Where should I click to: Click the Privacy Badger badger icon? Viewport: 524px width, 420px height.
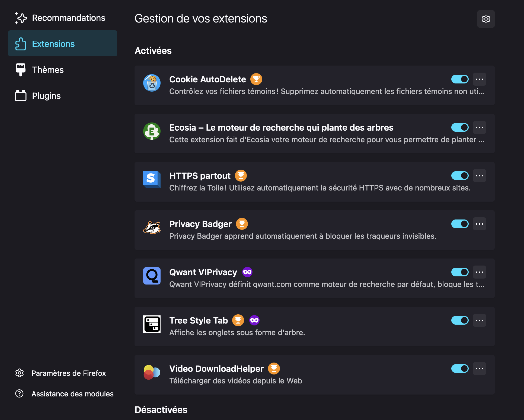point(152,228)
